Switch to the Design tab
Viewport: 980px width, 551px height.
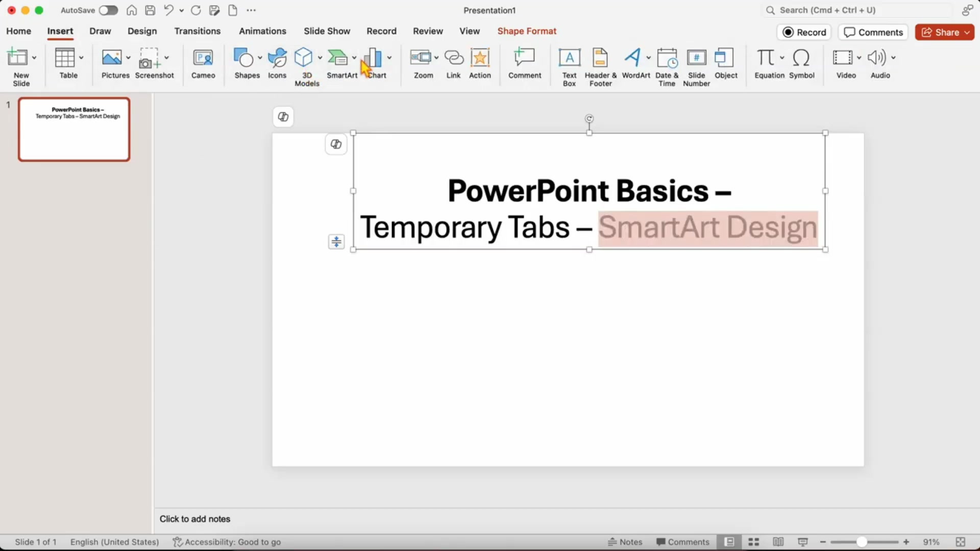pyautogui.click(x=142, y=31)
